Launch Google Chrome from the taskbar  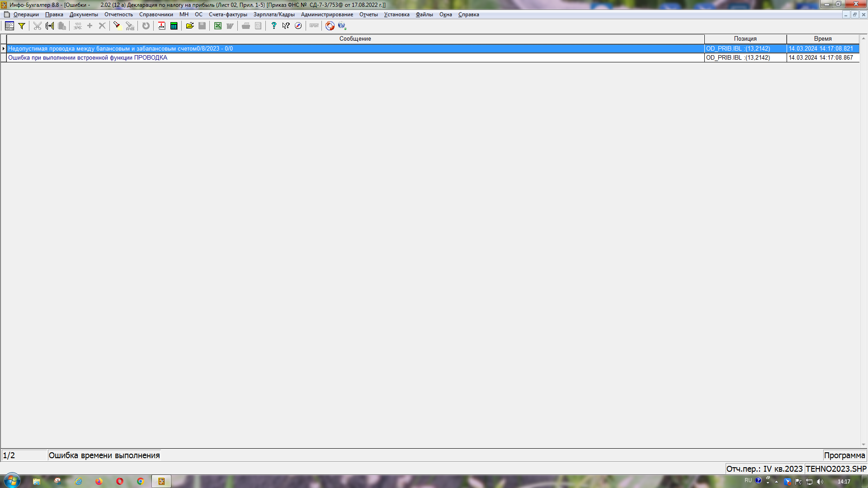(x=141, y=481)
